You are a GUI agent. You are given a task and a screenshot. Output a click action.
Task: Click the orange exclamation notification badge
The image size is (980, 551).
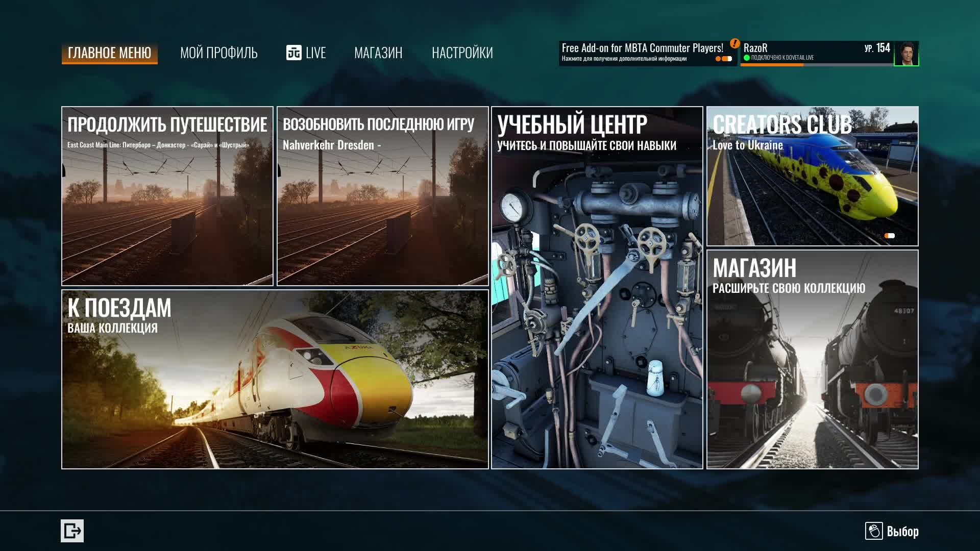tap(734, 43)
